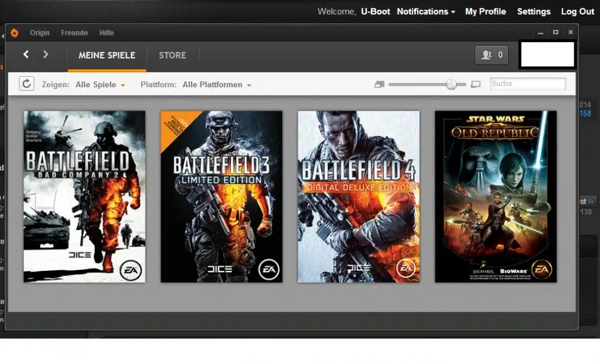
Task: Go back with the left arrow
Action: tap(26, 54)
